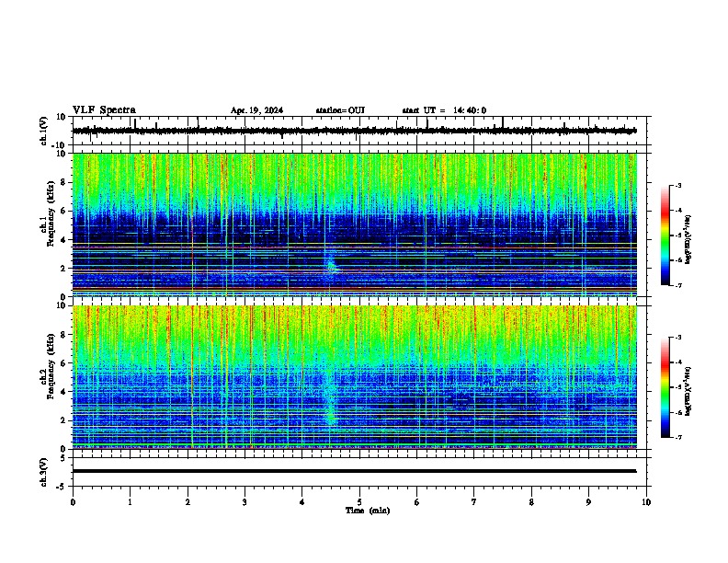Click the -3 label atop ch.2 colorbar
This screenshot has width=728, height=563.
678,338
